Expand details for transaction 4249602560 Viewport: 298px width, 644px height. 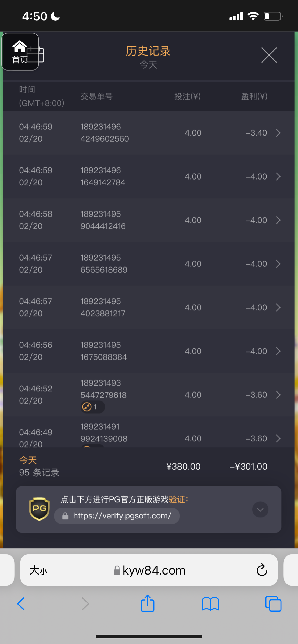[278, 133]
